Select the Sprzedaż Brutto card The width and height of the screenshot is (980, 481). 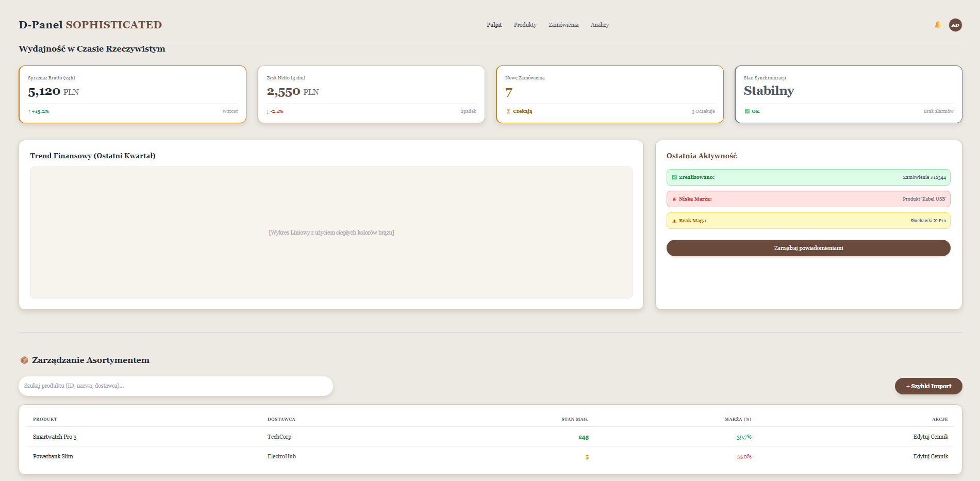(x=132, y=94)
